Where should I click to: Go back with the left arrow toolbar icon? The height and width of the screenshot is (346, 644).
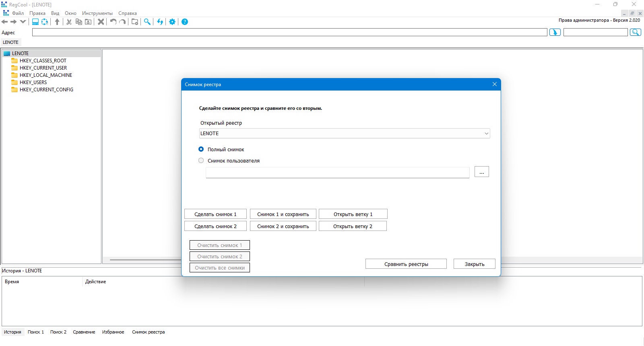pos(5,22)
